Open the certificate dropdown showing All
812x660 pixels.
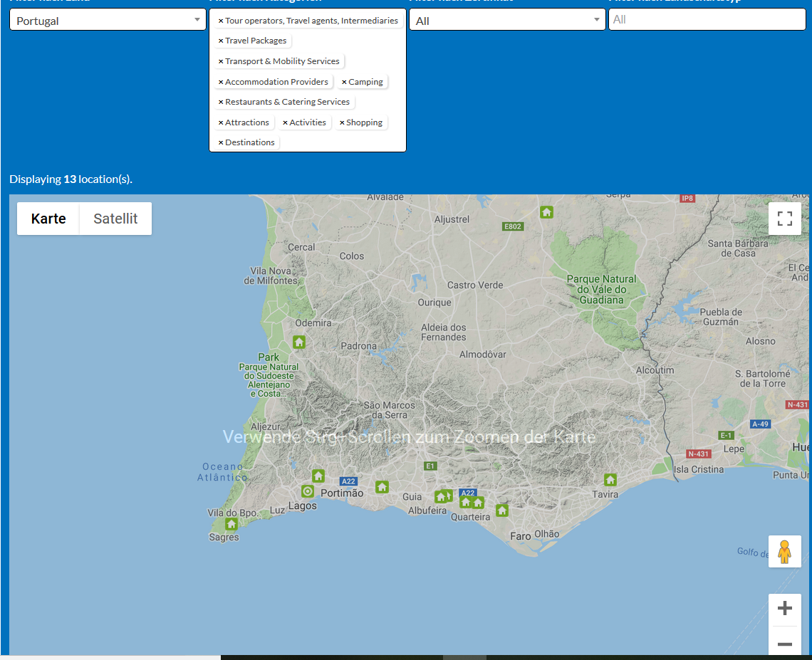click(x=507, y=20)
